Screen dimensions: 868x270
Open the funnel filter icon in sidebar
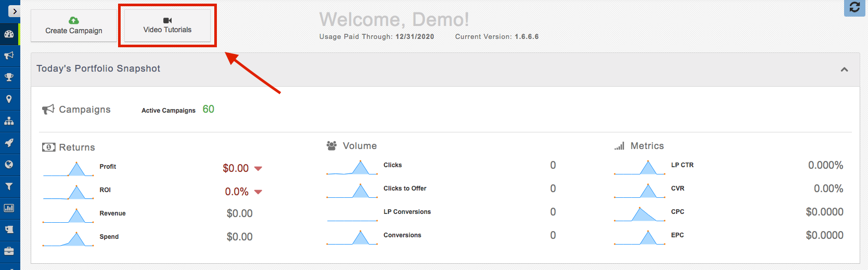[9, 186]
